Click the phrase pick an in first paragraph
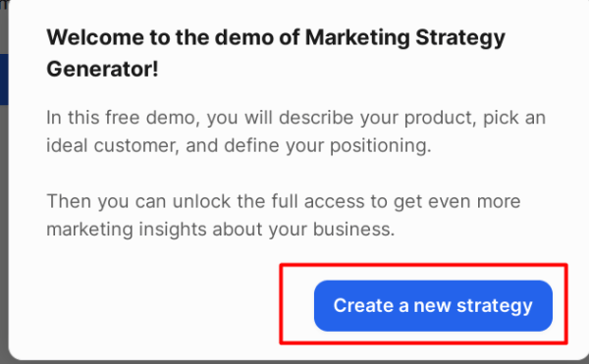Screen dimensions: 589x364 pos(514,118)
